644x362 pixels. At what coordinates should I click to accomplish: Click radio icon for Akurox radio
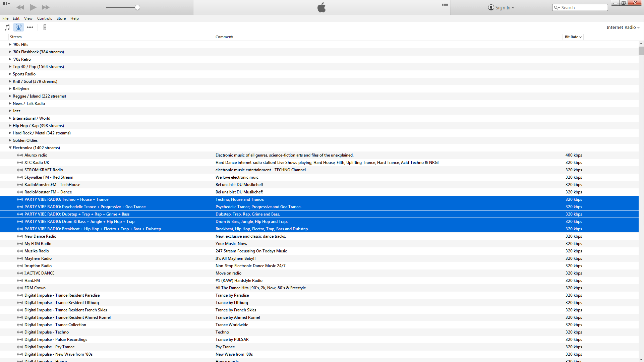(x=20, y=155)
